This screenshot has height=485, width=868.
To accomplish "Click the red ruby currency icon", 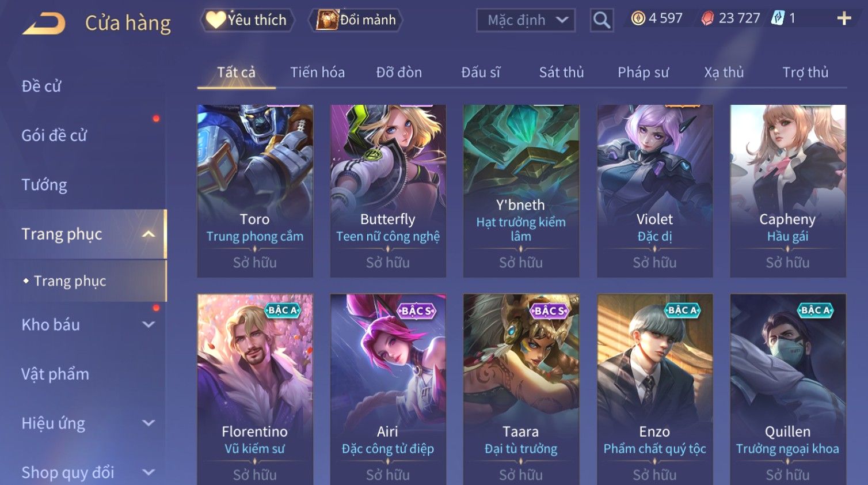I will point(707,18).
